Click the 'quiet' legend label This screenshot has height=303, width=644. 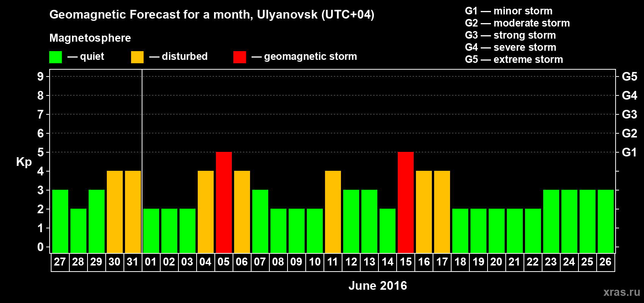pos(92,56)
